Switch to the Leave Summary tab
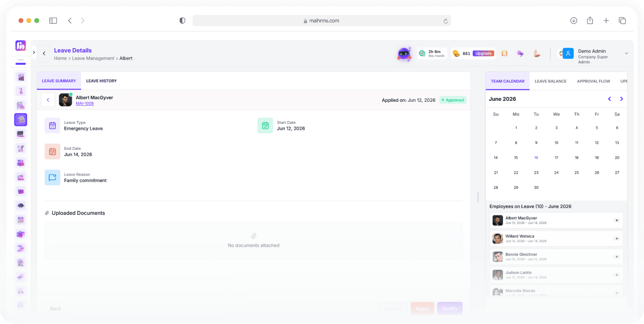This screenshot has width=644, height=324. pos(59,81)
